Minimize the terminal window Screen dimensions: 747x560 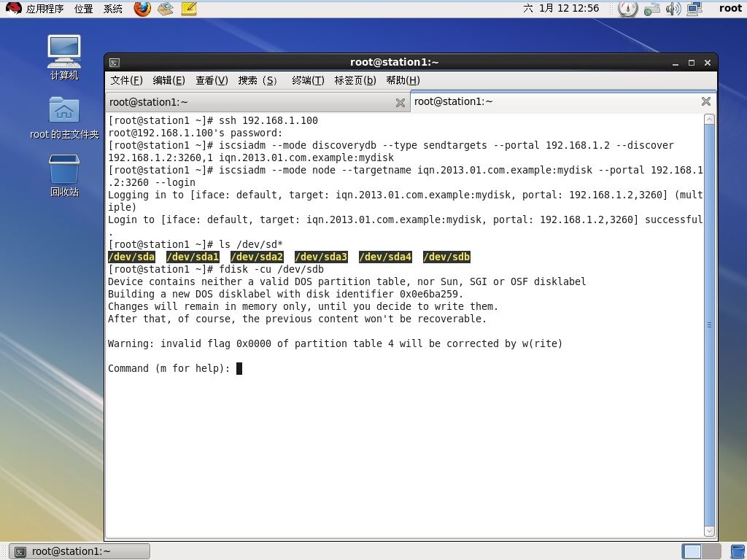(675, 63)
